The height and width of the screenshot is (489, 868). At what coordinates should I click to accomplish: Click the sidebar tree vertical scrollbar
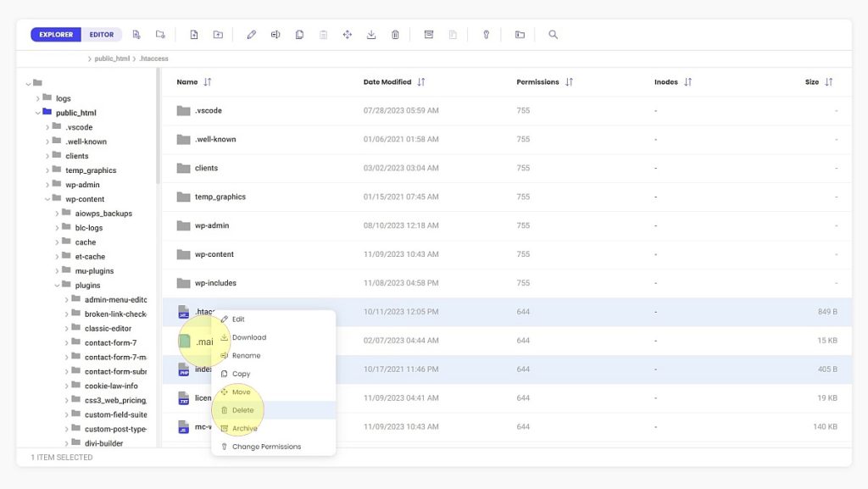tap(158, 126)
